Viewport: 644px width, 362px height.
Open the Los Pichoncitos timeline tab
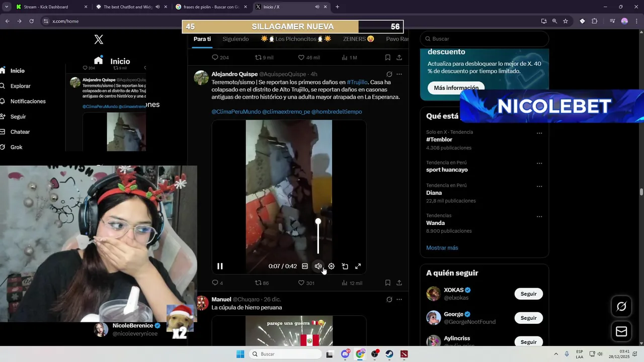click(296, 39)
